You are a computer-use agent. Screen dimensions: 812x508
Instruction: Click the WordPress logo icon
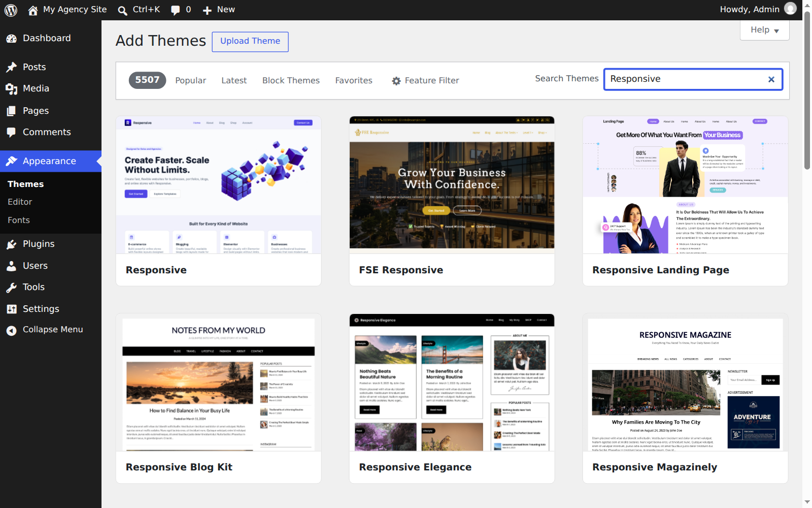[x=11, y=10]
